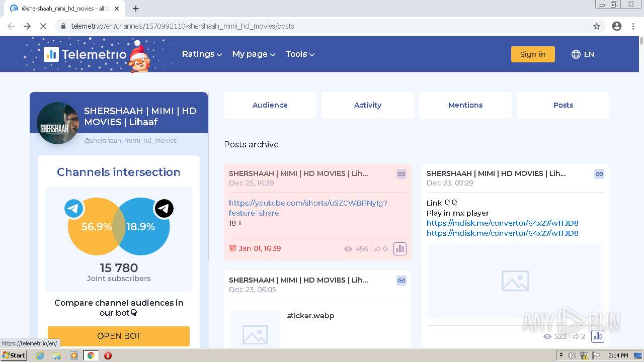Open a new browser tab
This screenshot has width=644, height=362.
(x=136, y=9)
